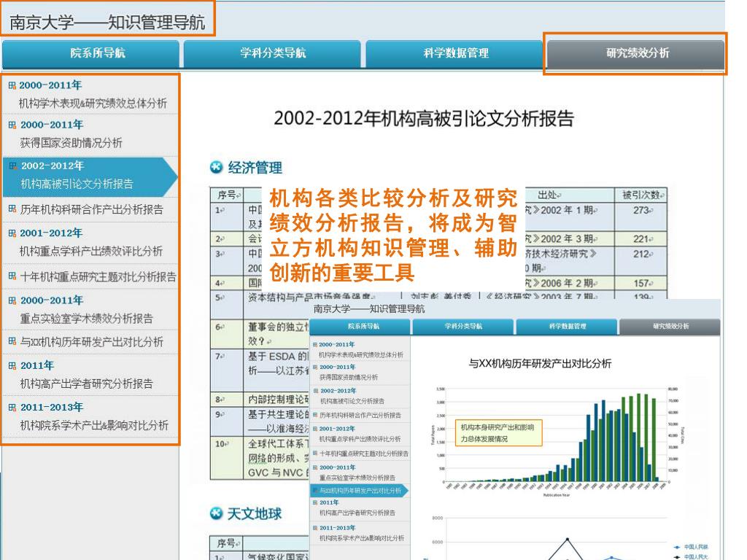Expand icon beside 十年机构重点研究主题对比分析报告
This screenshot has height=560, width=747.
tap(12, 276)
